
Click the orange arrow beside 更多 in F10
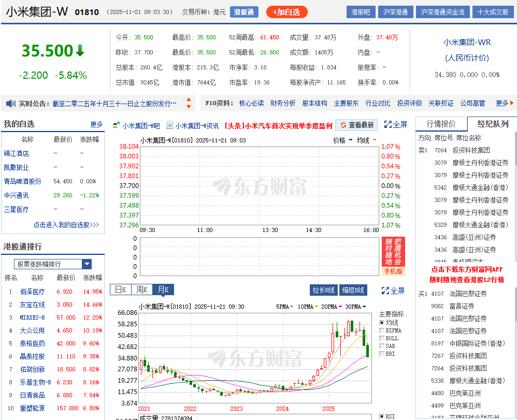coord(512,103)
